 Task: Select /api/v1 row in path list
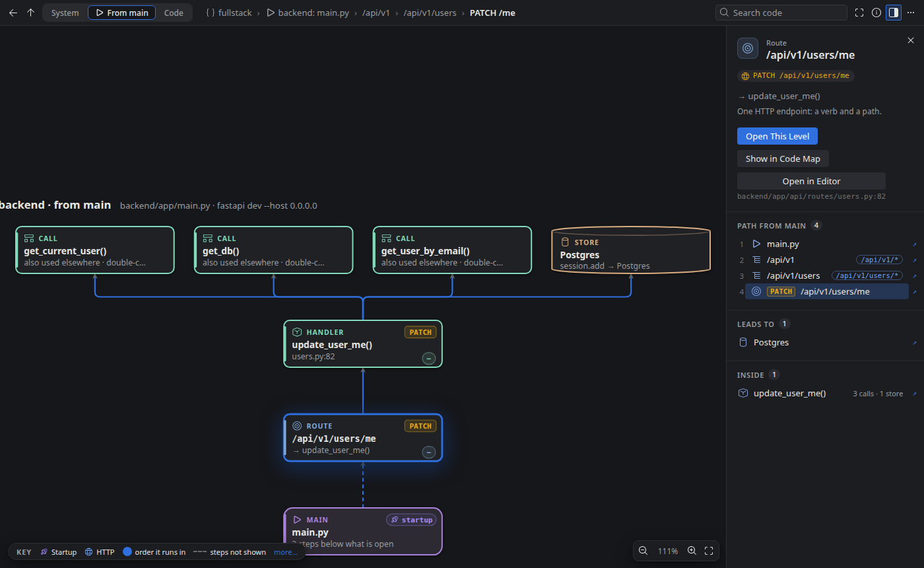(x=827, y=260)
